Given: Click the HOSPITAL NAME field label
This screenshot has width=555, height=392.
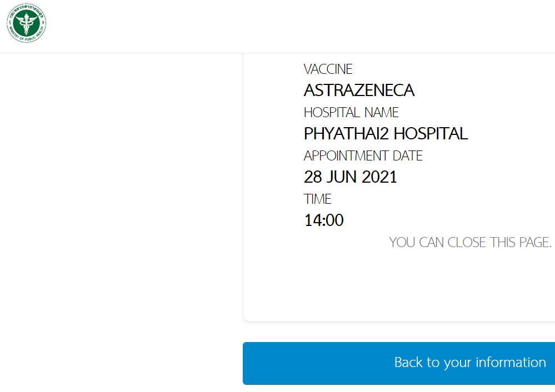Looking at the screenshot, I should click(351, 113).
